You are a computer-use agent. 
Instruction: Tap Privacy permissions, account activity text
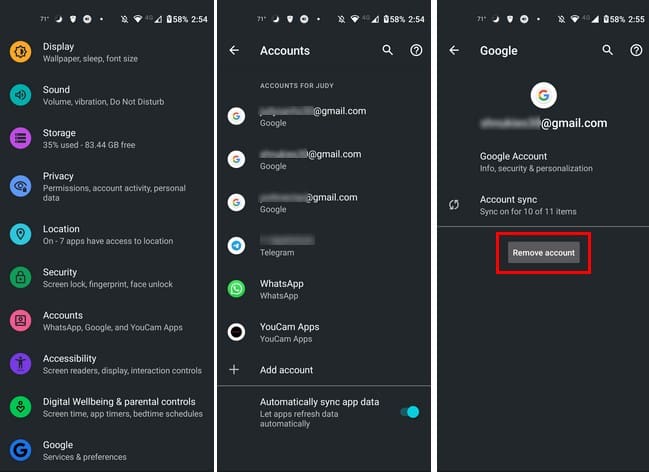pos(114,193)
